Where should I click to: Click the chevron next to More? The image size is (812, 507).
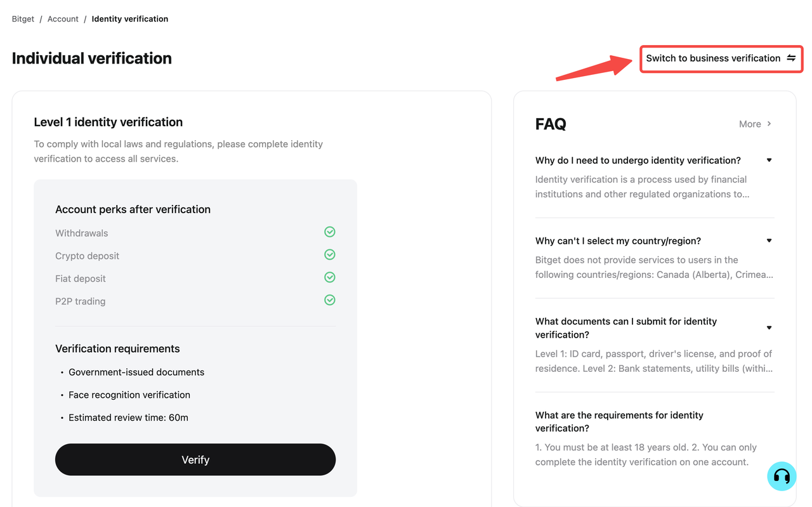click(769, 124)
